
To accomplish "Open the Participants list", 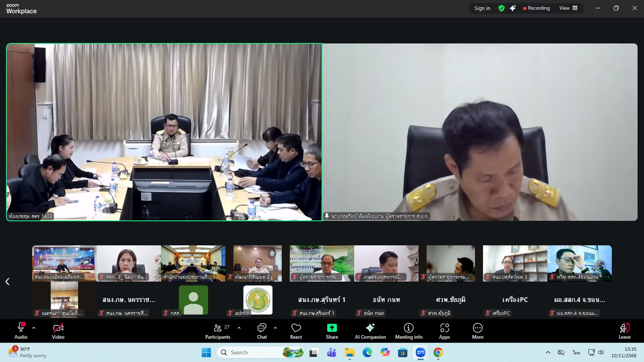I will click(218, 331).
